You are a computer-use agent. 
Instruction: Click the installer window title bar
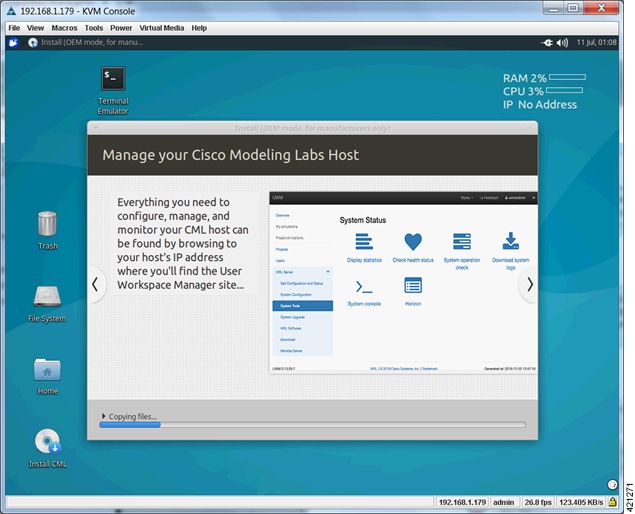tap(312, 128)
